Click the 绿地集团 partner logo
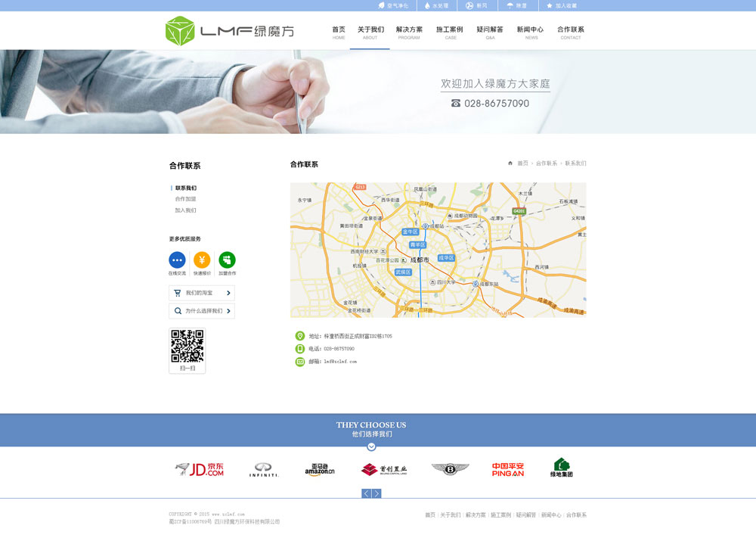This screenshot has width=756, height=538. click(x=562, y=468)
